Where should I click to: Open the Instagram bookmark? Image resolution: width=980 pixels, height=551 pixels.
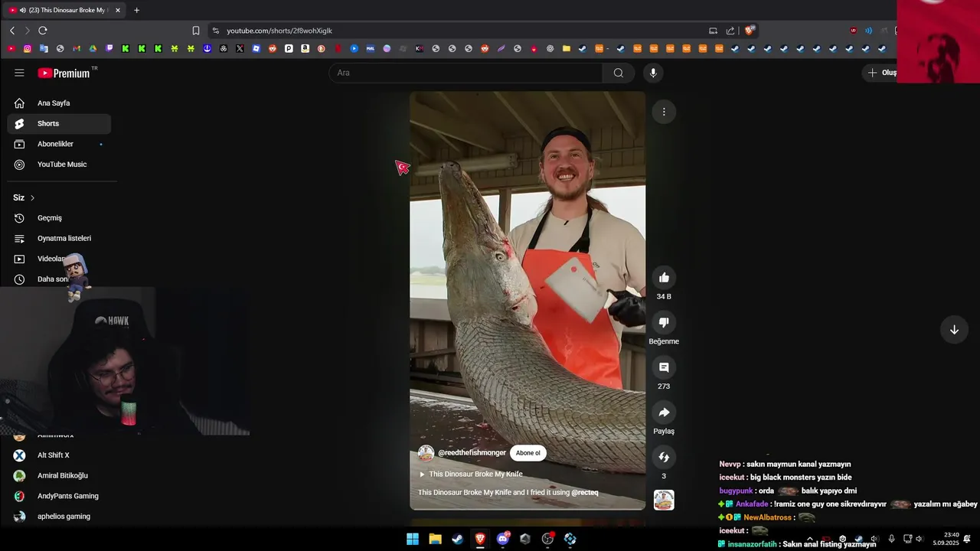(28, 48)
